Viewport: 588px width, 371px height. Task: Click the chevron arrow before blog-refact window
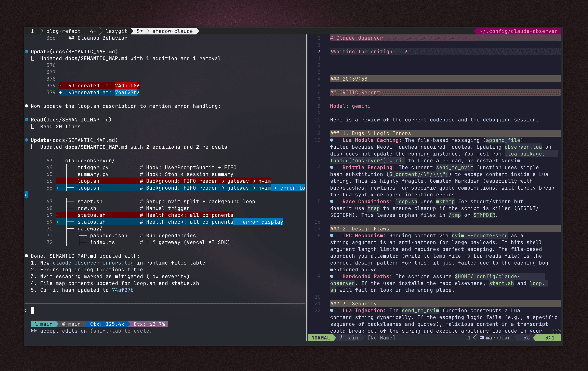(x=41, y=31)
